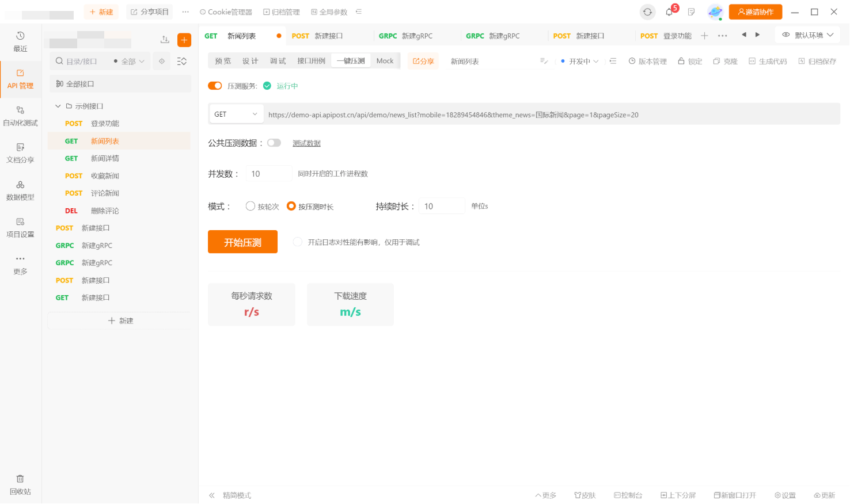Collapse sidebar with double chevron icon
Screen dimensions: 850x504
(x=212, y=495)
